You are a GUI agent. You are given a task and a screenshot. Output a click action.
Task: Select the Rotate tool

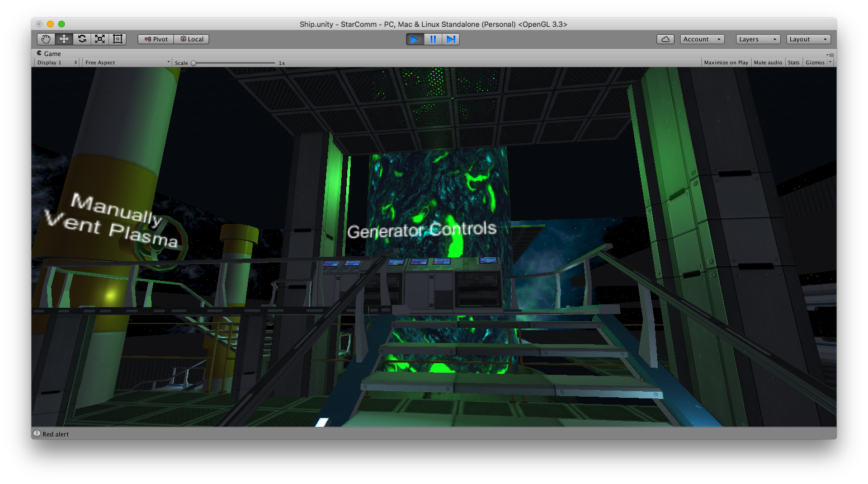82,39
